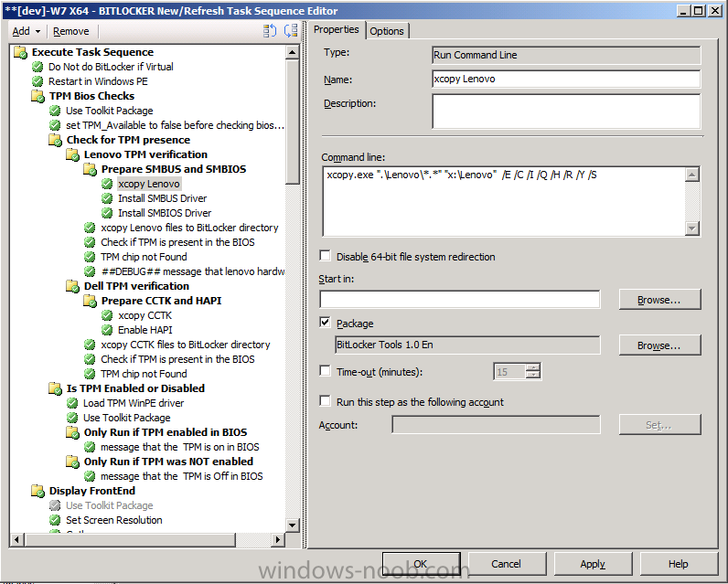
Task: Click the Lenovo TPM verification folder icon
Action: [x=73, y=154]
